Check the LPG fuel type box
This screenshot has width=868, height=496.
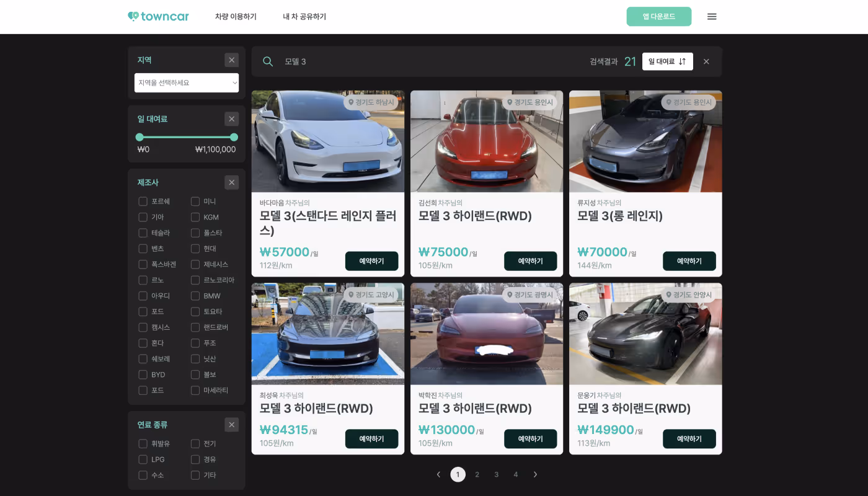pyautogui.click(x=143, y=459)
